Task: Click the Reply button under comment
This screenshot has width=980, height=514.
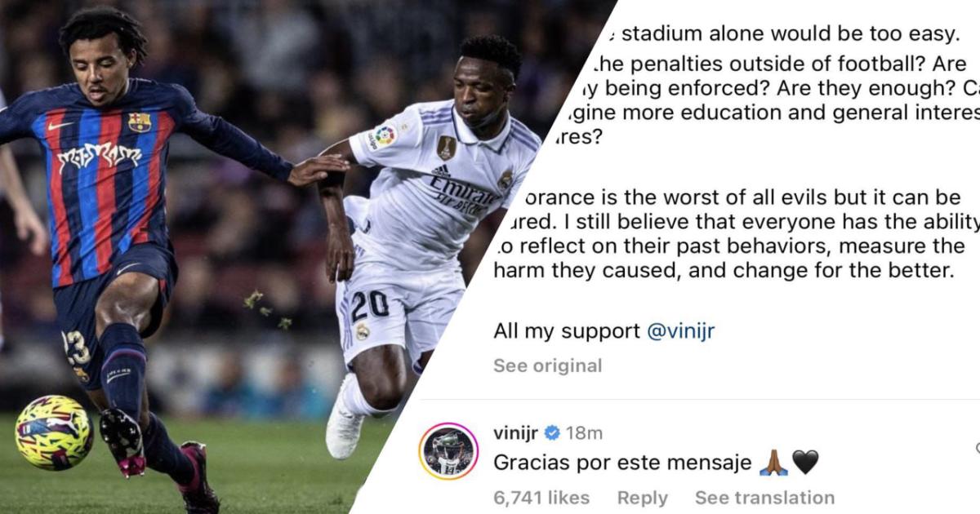Action: click(642, 497)
